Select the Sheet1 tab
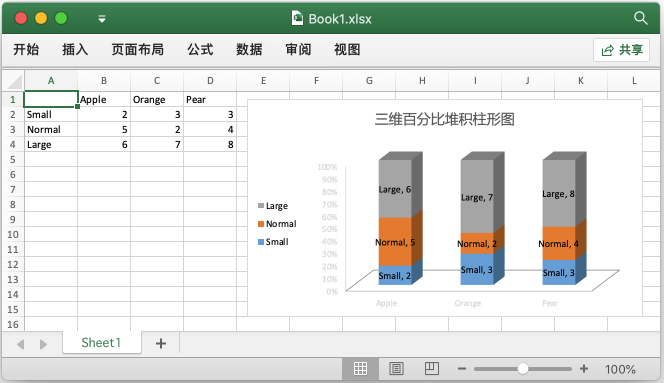The width and height of the screenshot is (664, 383). coord(102,342)
